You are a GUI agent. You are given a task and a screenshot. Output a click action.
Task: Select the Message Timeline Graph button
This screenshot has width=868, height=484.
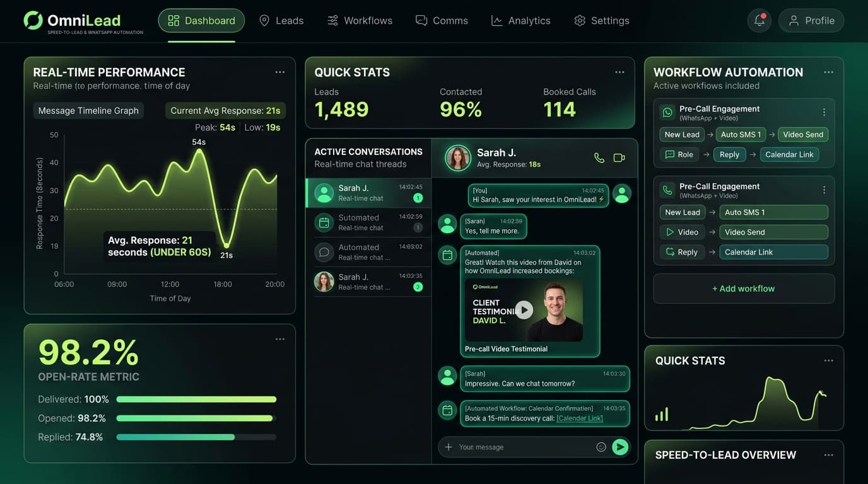88,111
